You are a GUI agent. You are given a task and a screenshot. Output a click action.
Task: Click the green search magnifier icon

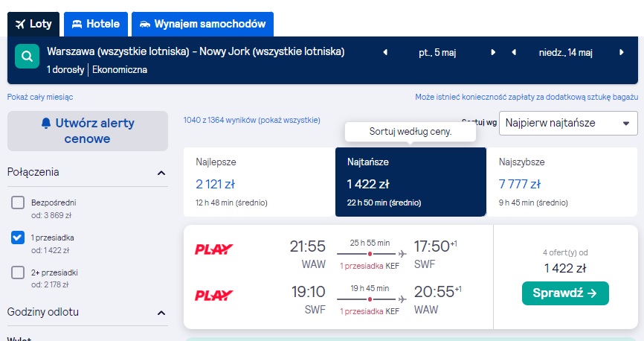[27, 56]
